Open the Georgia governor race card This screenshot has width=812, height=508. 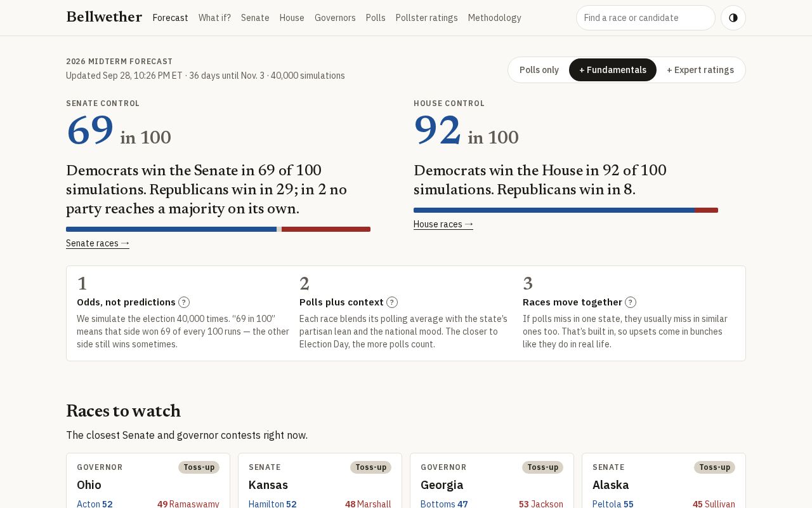(x=492, y=481)
